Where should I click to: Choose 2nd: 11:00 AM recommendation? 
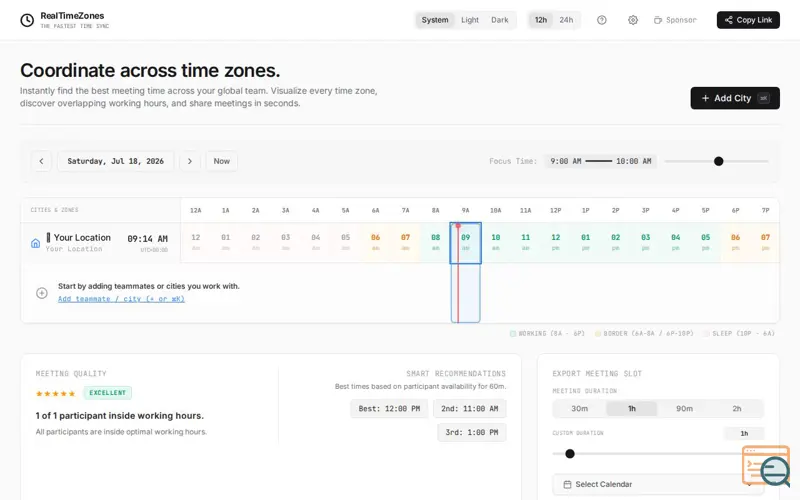(x=469, y=409)
